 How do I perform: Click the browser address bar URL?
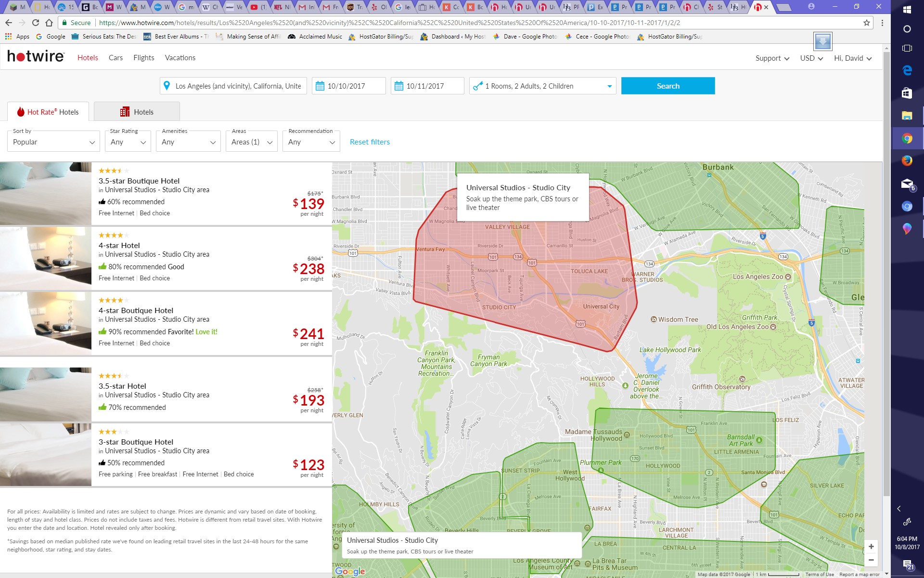pyautogui.click(x=389, y=23)
